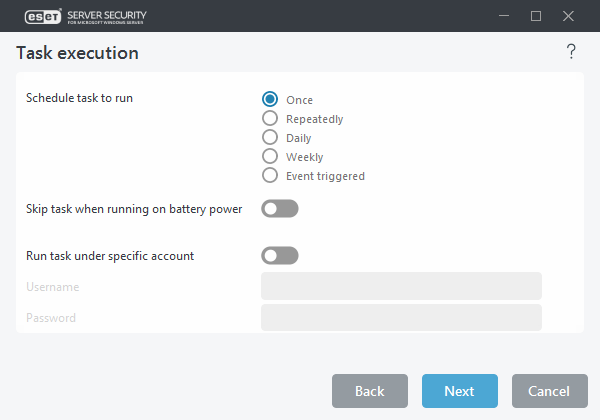The image size is (600, 420).
Task: Maximize the ESET Server Security window
Action: (535, 16)
